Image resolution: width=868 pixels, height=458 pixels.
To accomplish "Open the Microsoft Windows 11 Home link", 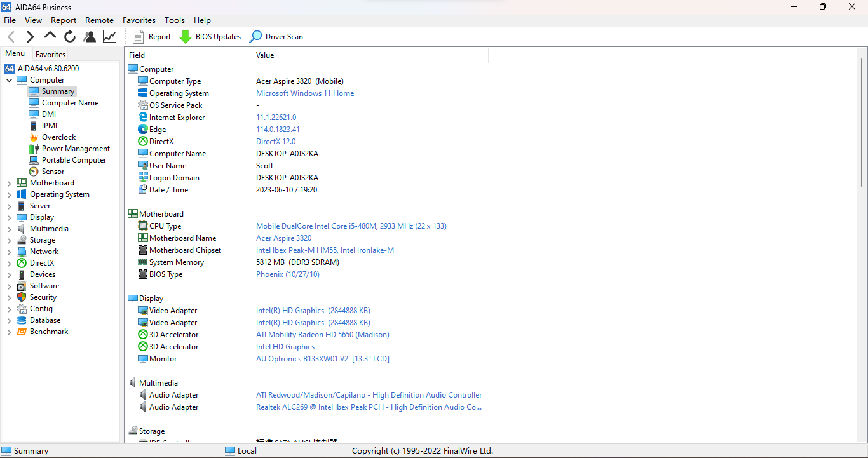I will pos(305,93).
